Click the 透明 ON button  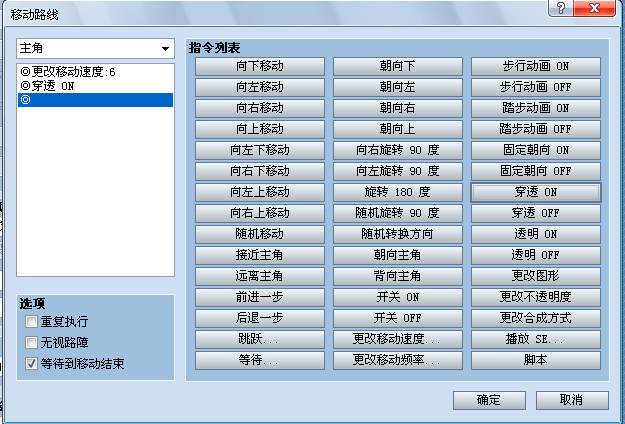[x=536, y=234]
